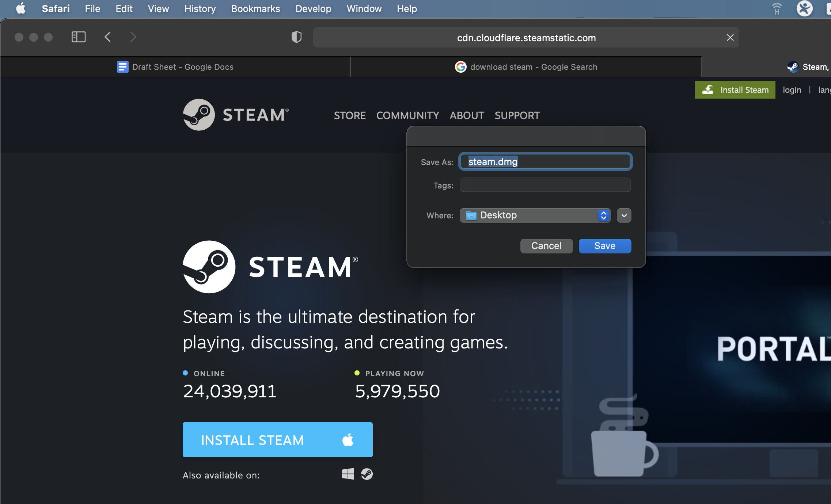Open the Develop menu
The image size is (831, 504).
(x=313, y=8)
